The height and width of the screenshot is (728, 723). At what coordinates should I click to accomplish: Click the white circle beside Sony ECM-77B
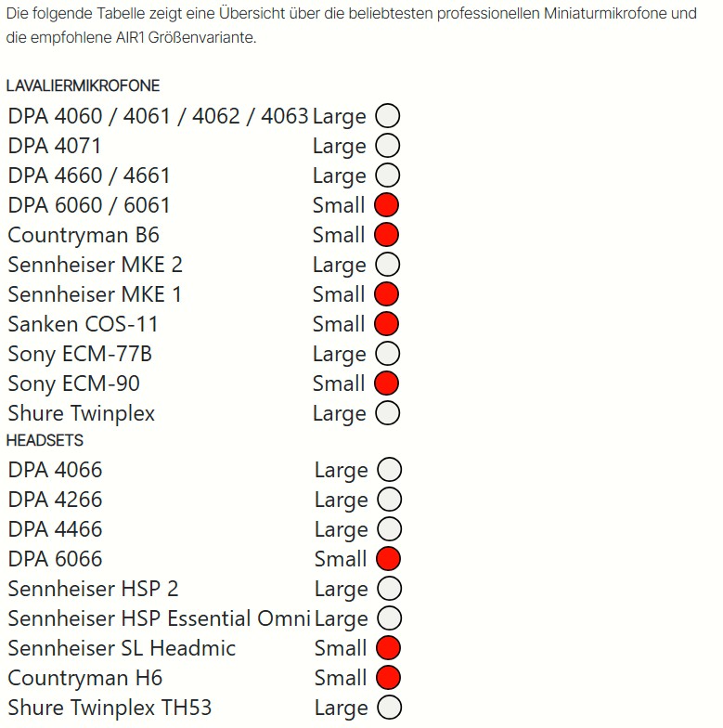388,354
